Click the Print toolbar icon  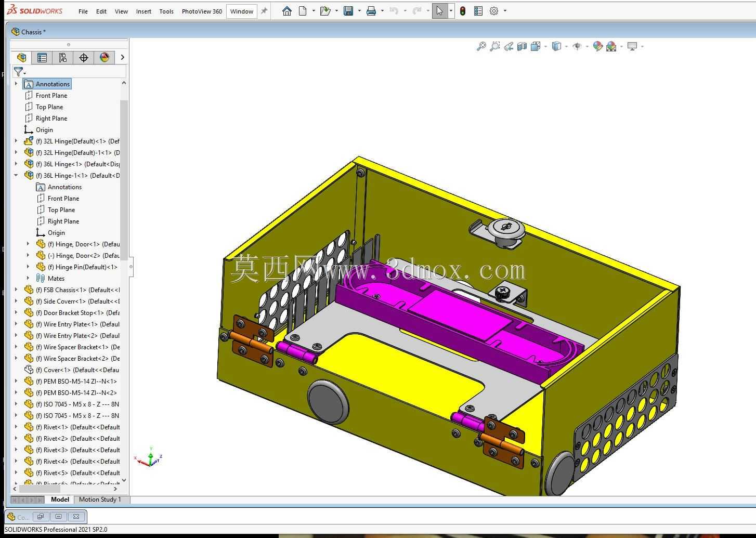371,11
